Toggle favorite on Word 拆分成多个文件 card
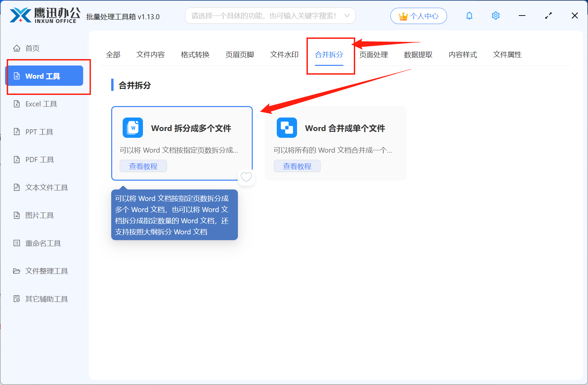 246,177
